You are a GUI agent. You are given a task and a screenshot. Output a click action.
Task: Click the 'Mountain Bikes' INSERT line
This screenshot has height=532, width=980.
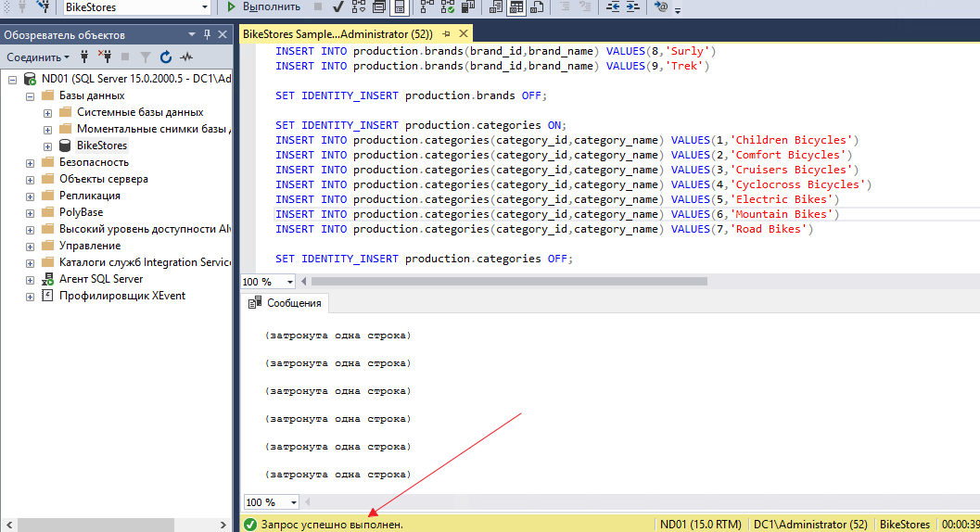pos(557,214)
